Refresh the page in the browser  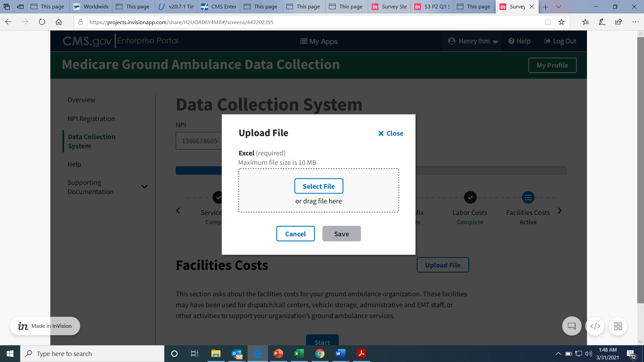click(x=42, y=22)
